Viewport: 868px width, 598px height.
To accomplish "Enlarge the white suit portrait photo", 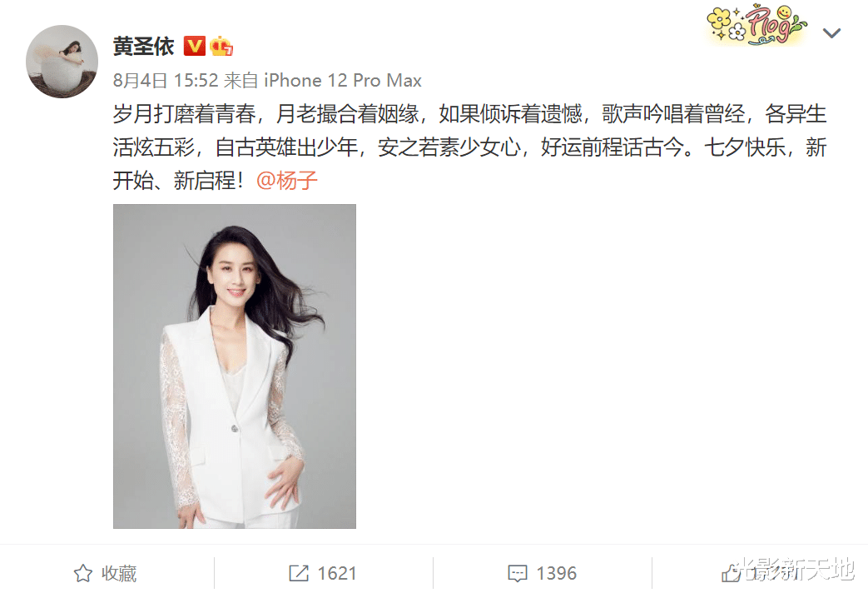I will pyautogui.click(x=235, y=366).
